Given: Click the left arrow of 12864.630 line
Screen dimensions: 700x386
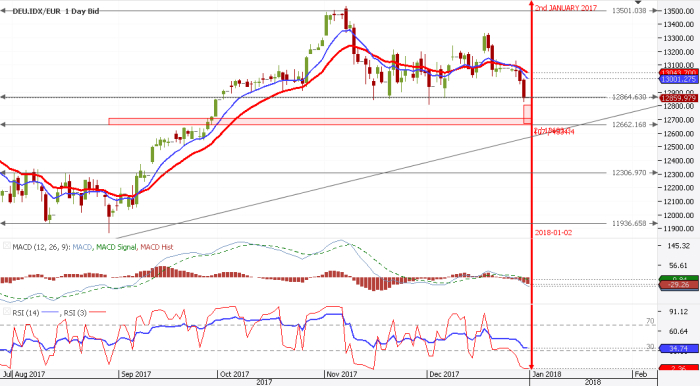Looking at the screenshot, I should pos(3,97).
